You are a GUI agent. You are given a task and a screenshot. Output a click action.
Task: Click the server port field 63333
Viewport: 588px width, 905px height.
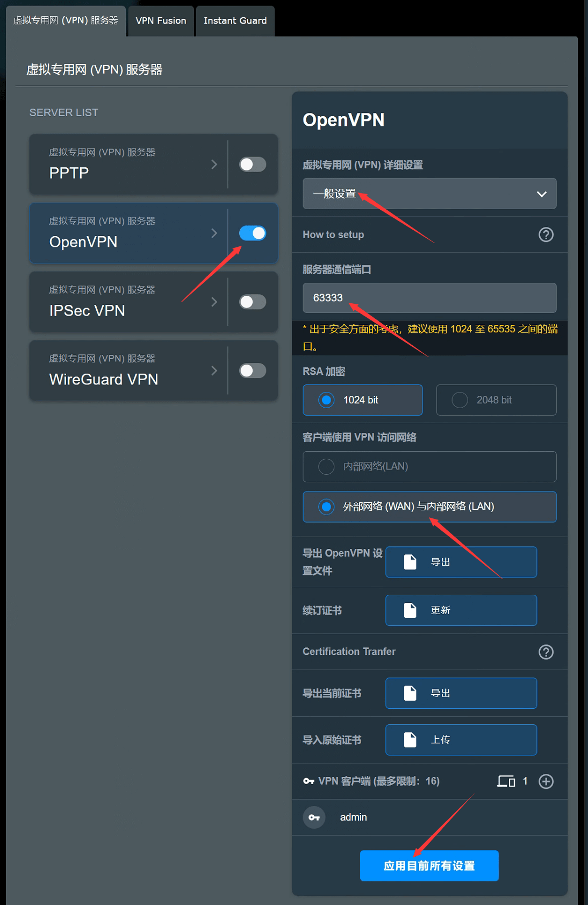tap(429, 298)
